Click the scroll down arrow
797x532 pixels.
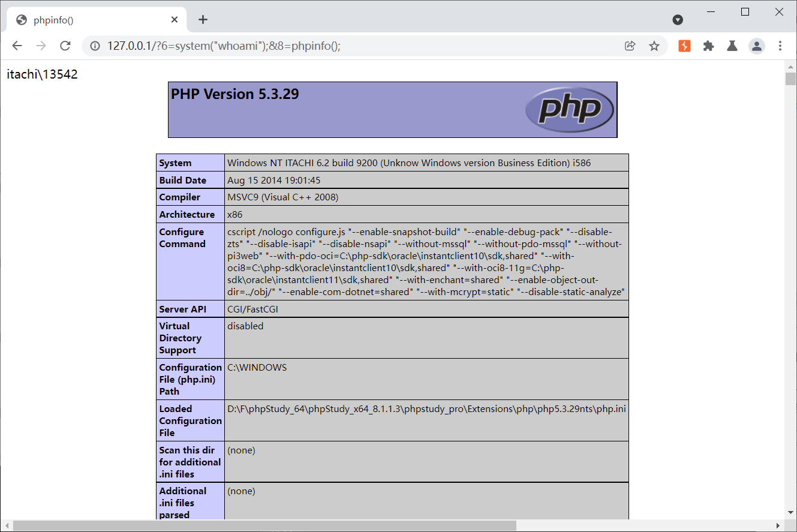pos(790,513)
